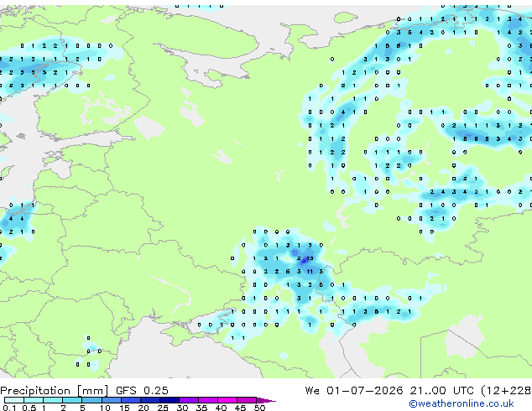Screen dimensions: 532x411
Task: Select the 15–20 mm legend swatch
Action: tap(131, 400)
